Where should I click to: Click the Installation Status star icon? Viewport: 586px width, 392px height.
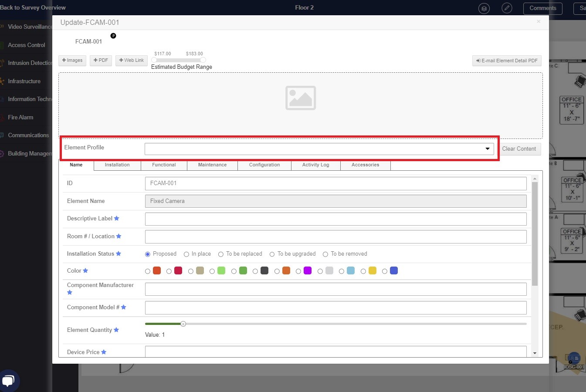coord(119,254)
